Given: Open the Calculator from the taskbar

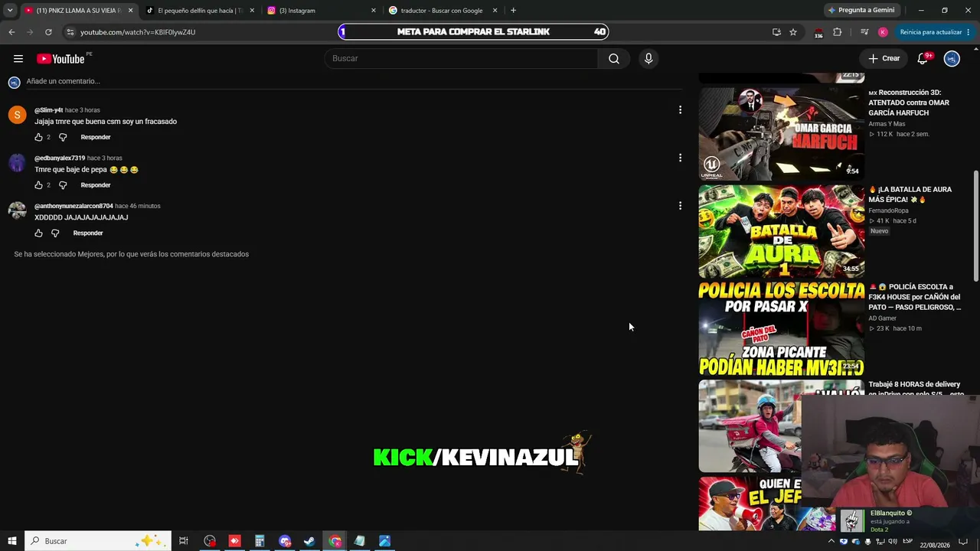Looking at the screenshot, I should click(260, 541).
